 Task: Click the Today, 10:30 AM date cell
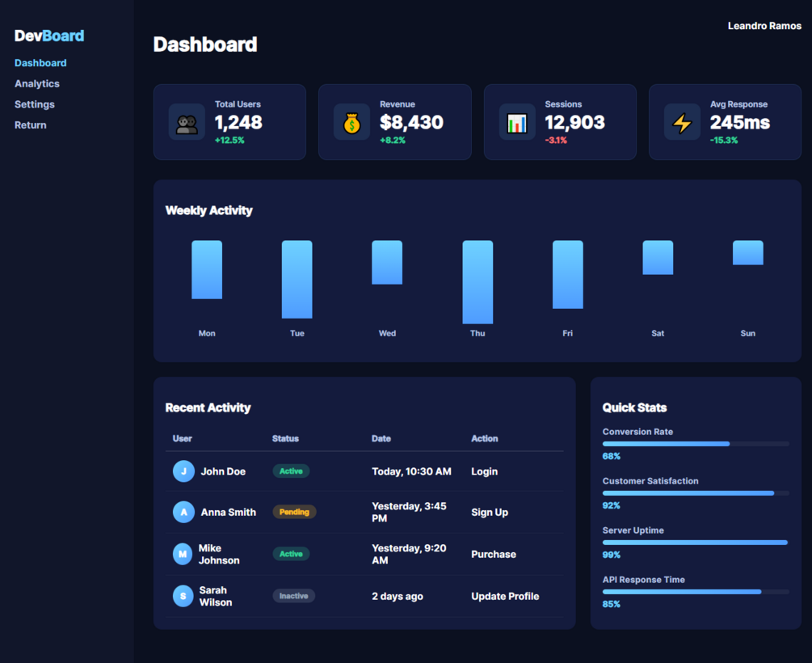(x=411, y=471)
